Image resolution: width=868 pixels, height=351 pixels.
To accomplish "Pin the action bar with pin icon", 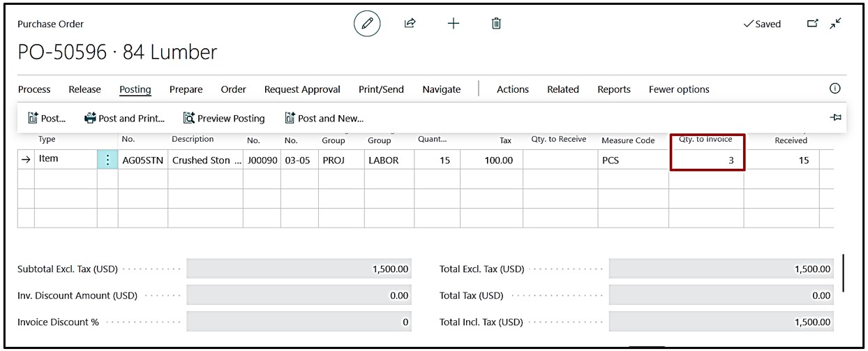I will coord(835,118).
